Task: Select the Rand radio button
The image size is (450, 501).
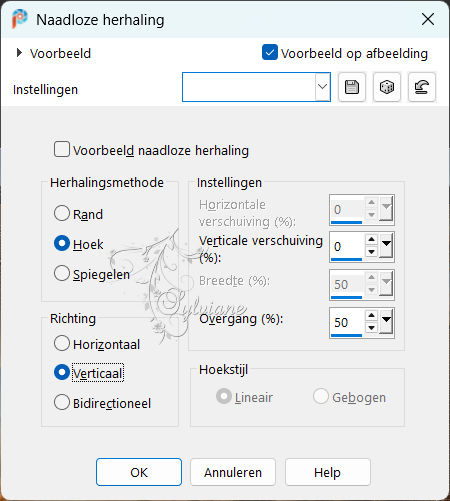Action: [62, 213]
